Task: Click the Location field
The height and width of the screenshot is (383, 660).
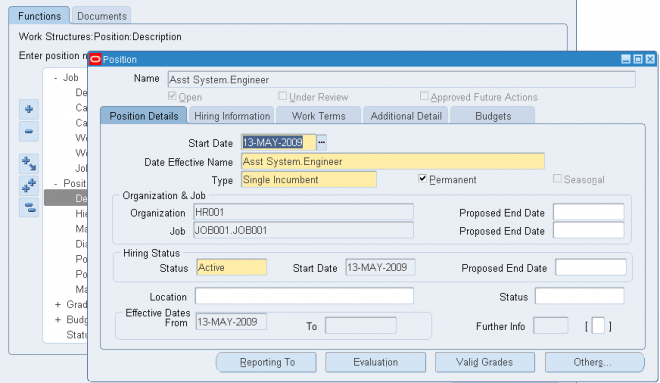Action: [304, 296]
